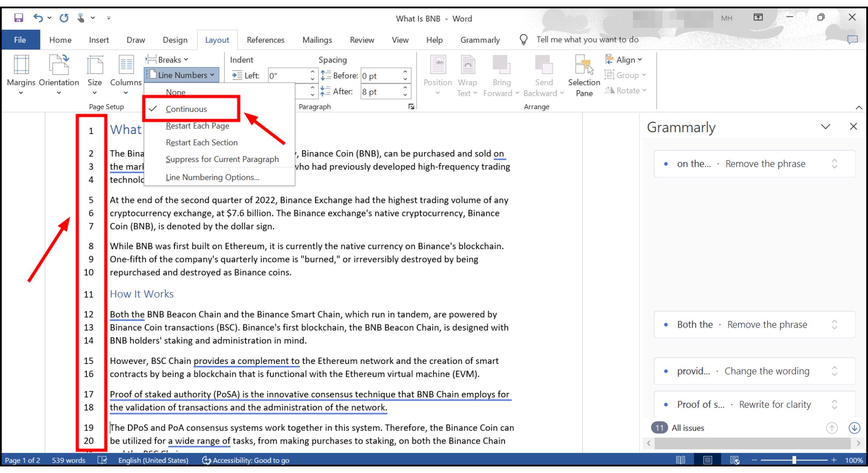Go to next Grammarly issue arrow
Image resolution: width=868 pixels, height=473 pixels.
click(x=854, y=428)
